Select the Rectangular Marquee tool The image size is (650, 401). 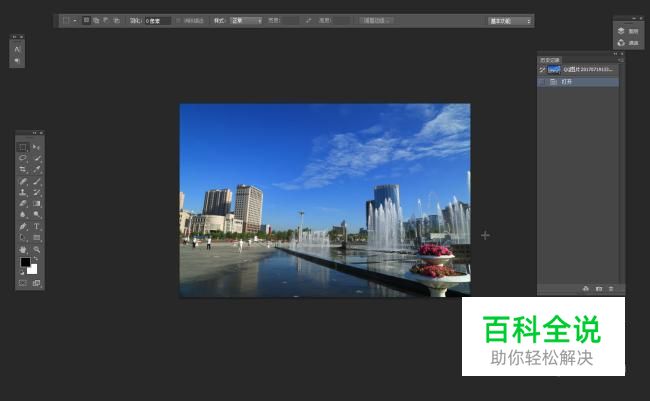[x=23, y=147]
